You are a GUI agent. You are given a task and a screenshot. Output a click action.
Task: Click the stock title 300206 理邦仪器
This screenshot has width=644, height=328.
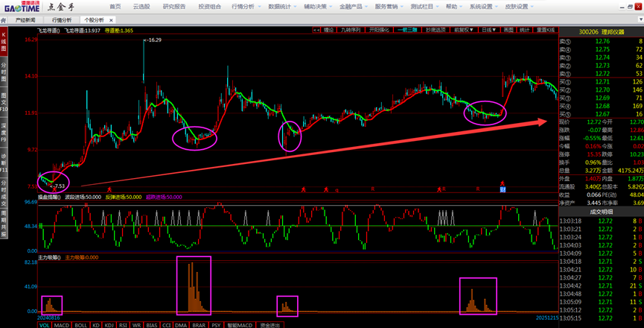point(602,31)
